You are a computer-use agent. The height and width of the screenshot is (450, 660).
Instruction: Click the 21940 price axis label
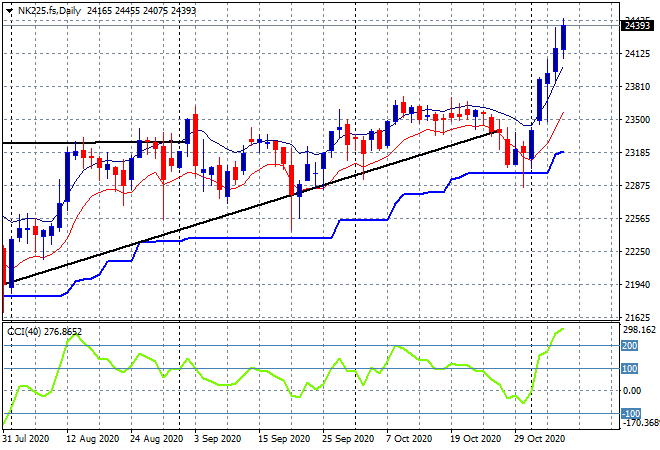point(638,285)
